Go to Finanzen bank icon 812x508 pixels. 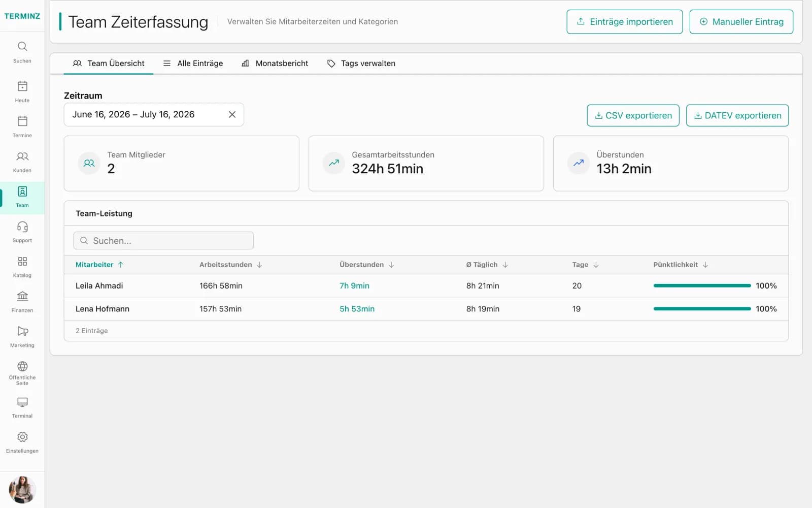tap(22, 296)
